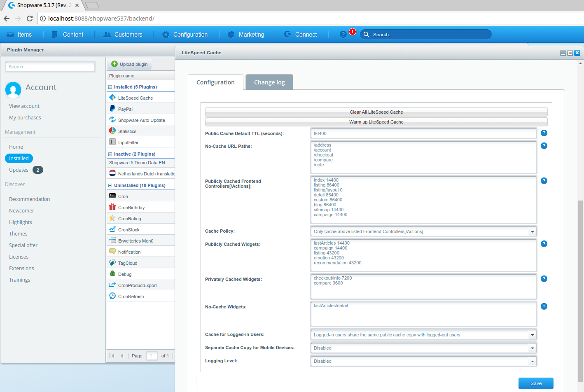This screenshot has width=584, height=392.
Task: Click the Cron plugin icon
Action: click(112, 196)
